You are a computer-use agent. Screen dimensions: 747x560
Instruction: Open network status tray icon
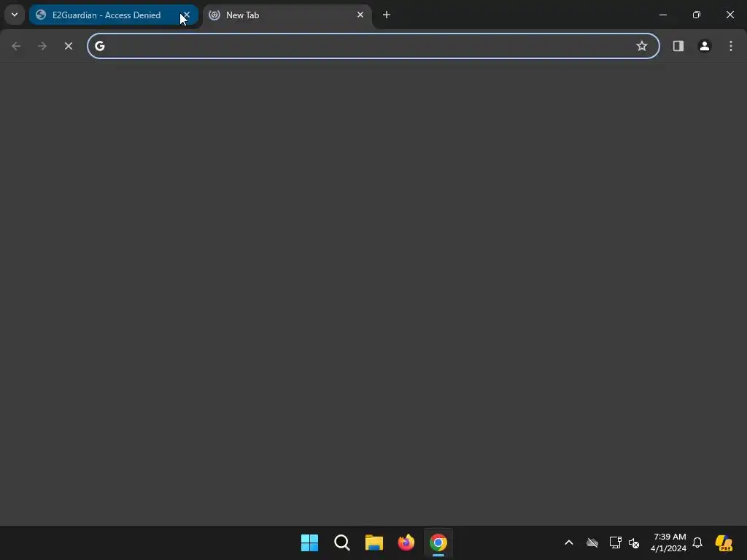point(615,542)
